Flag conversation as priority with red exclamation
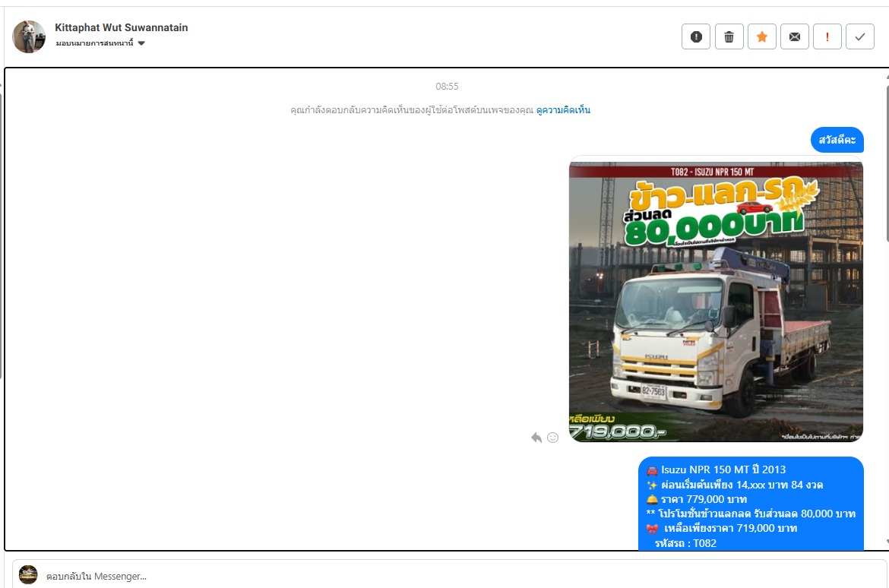The width and height of the screenshot is (889, 588). [827, 37]
